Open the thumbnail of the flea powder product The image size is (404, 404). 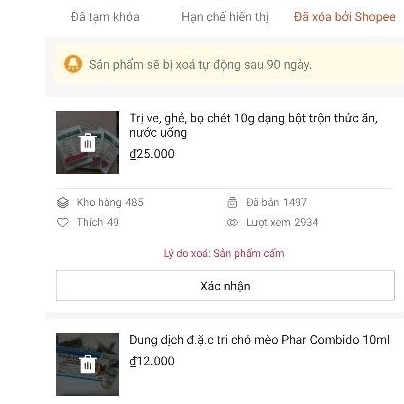pos(87,142)
